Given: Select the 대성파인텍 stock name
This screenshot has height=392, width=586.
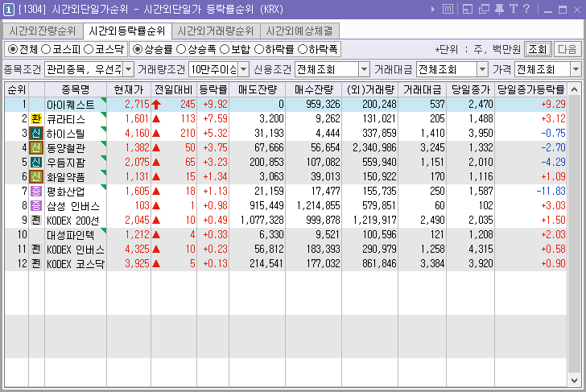Looking at the screenshot, I should pos(71,235).
